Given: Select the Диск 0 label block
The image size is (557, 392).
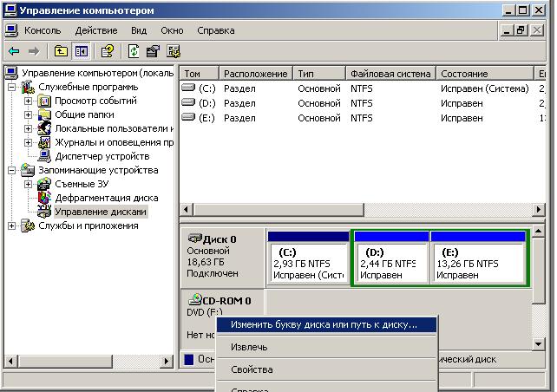Looking at the screenshot, I should click(222, 257).
